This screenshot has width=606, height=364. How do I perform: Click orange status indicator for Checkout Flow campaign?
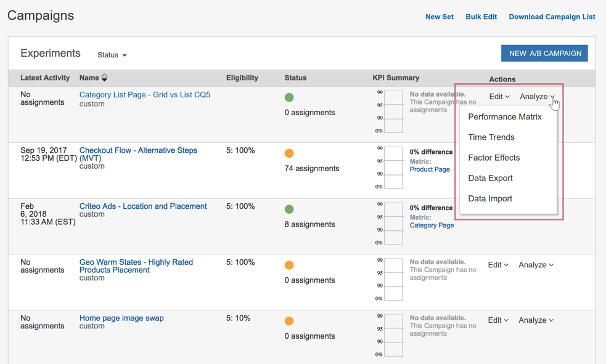coord(289,153)
